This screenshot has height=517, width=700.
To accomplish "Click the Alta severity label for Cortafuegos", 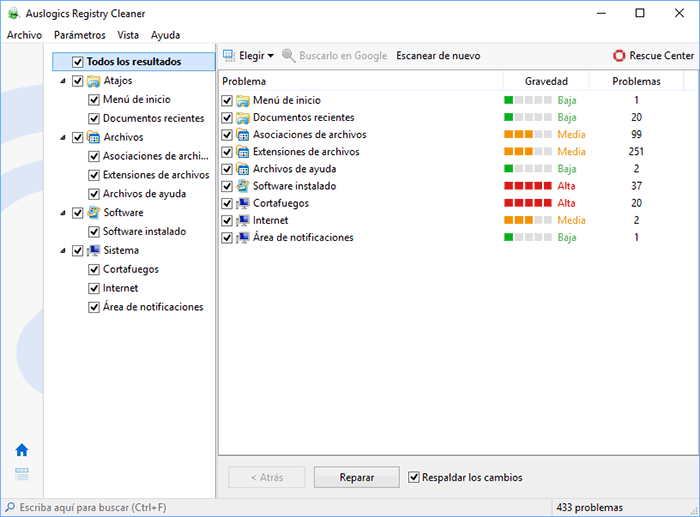I will [566, 203].
